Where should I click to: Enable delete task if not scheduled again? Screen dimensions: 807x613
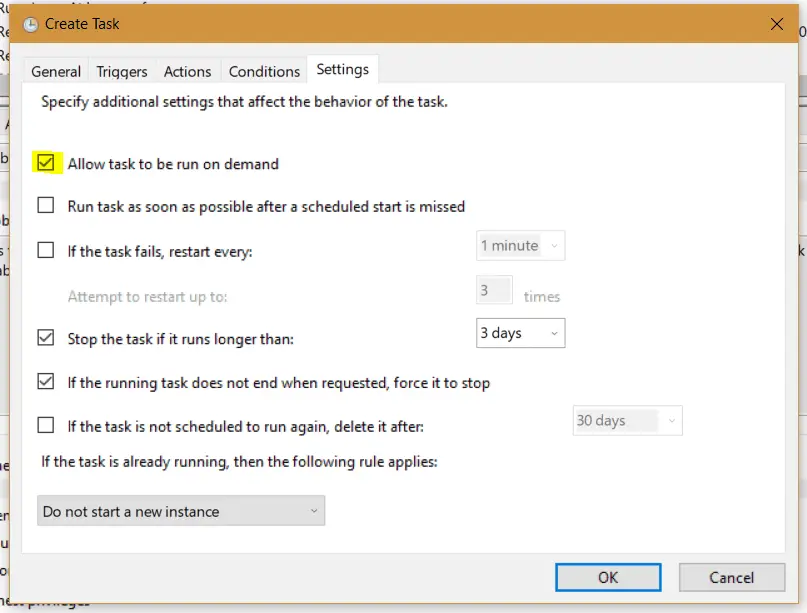click(46, 426)
